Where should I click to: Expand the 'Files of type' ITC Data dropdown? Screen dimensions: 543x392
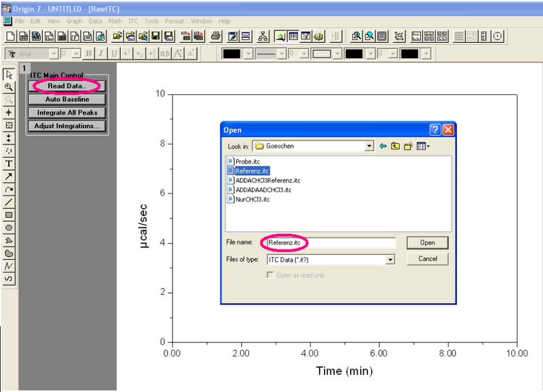click(x=390, y=260)
